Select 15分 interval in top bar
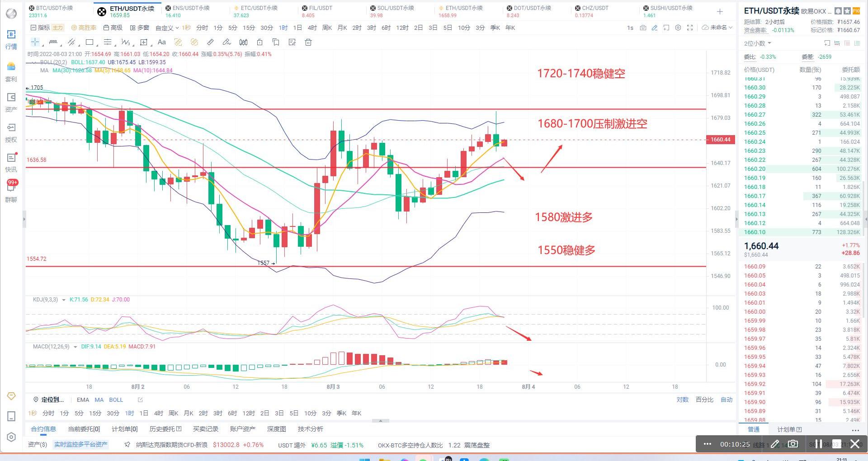 click(249, 28)
